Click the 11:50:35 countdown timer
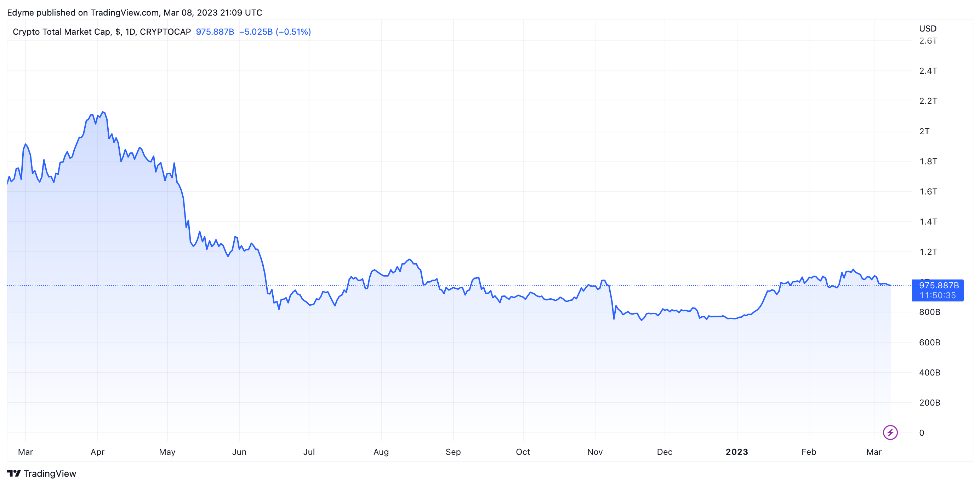The height and width of the screenshot is (486, 980). tap(938, 295)
